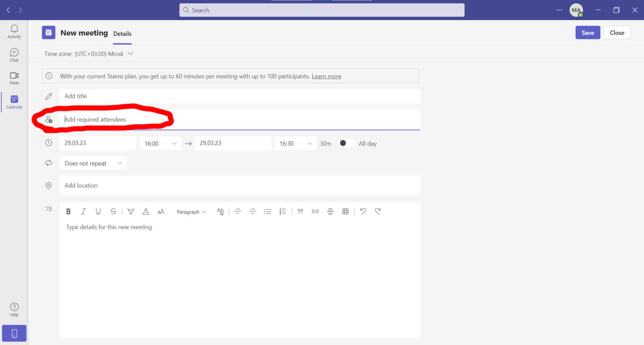Insert a table into meeting details
The height and width of the screenshot is (345, 644).
coord(345,211)
